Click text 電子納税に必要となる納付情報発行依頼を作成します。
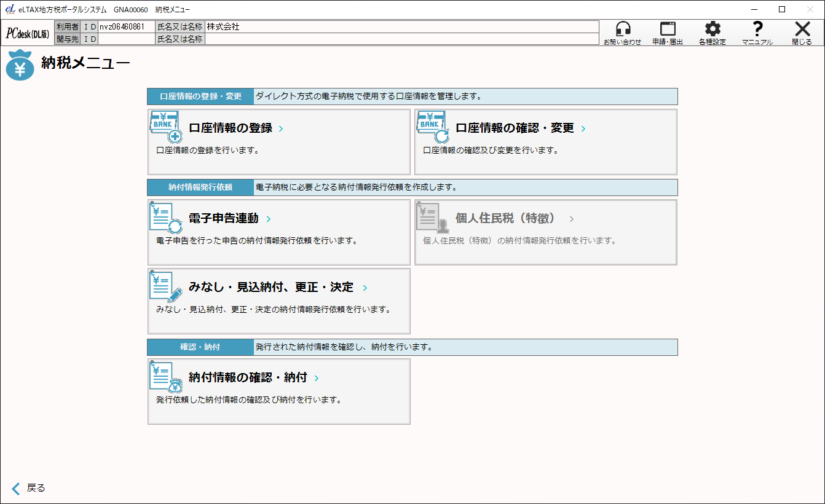This screenshot has height=504, width=825. coord(357,187)
